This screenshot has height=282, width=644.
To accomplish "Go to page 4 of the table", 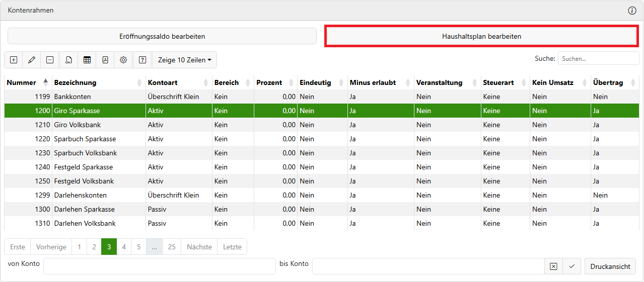I will point(124,247).
